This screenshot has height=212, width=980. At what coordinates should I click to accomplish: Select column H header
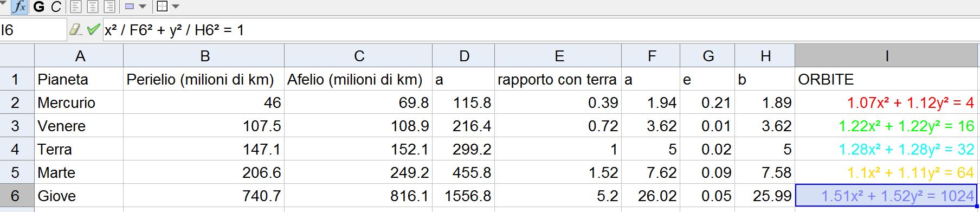tap(765, 56)
